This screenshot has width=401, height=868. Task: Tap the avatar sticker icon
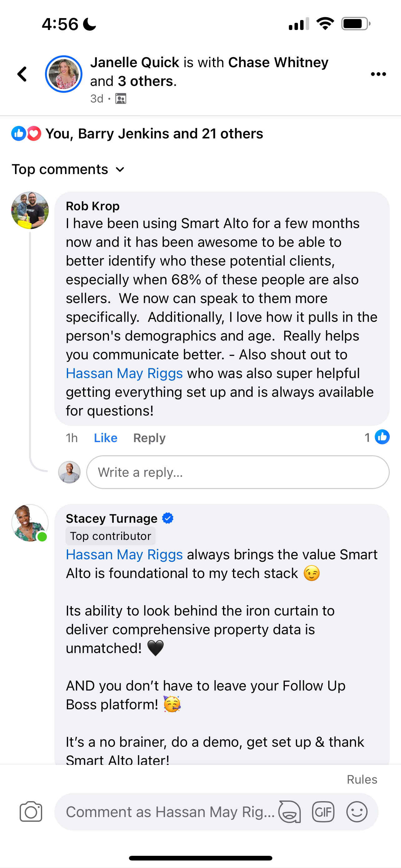pos(290,812)
